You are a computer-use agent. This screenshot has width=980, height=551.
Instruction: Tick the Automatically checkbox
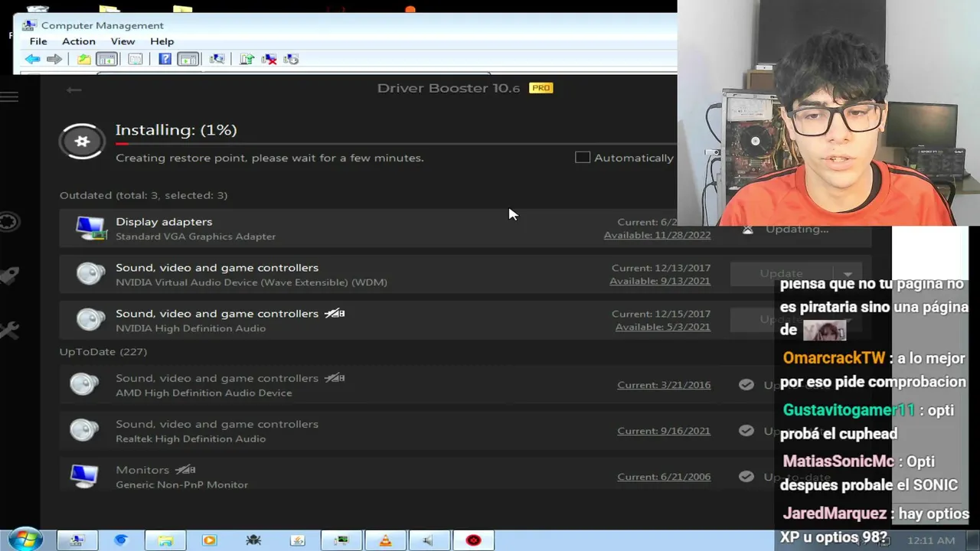(x=583, y=157)
